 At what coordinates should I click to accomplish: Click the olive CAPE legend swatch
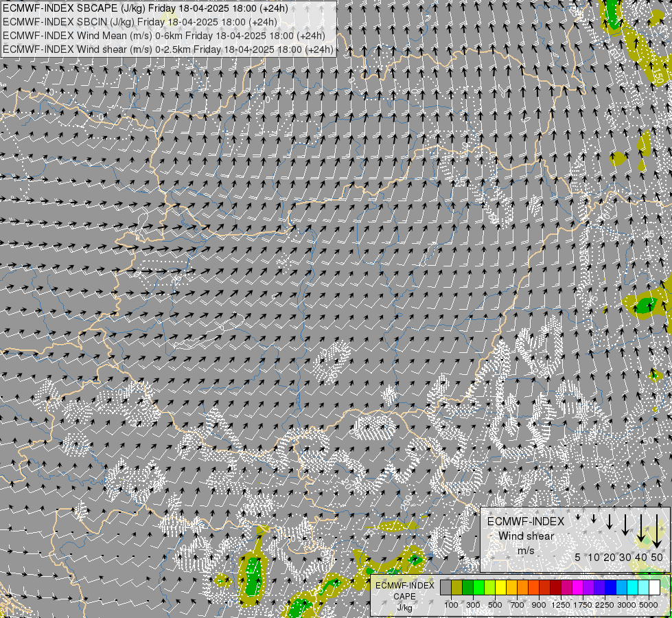pos(457,587)
